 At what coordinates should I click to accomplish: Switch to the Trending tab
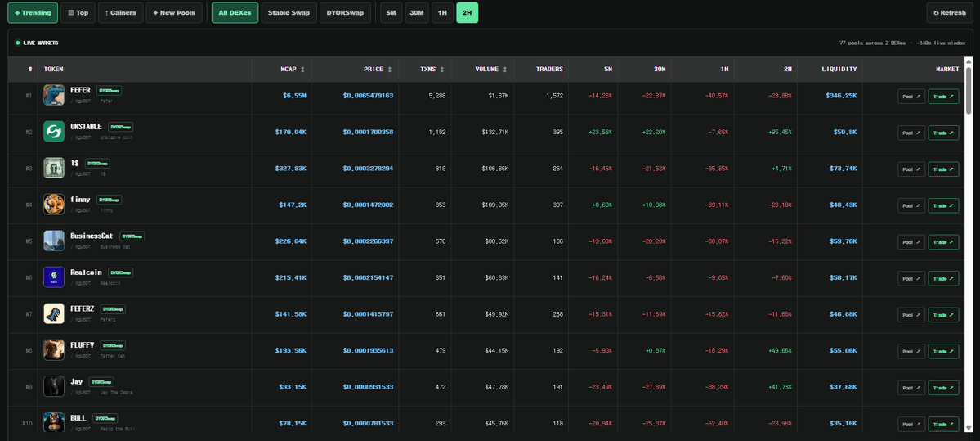[34, 12]
